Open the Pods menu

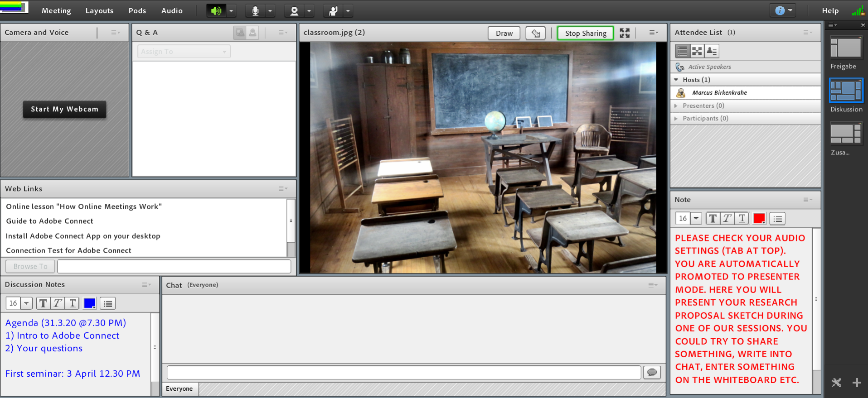[137, 10]
